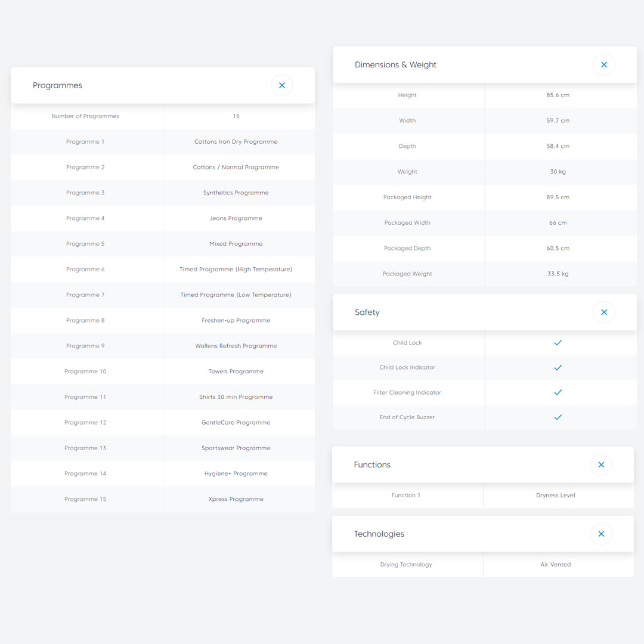Viewport: 644px width, 644px height.
Task: Click the End of Cycle Buzzer checkmark
Action: point(558,417)
